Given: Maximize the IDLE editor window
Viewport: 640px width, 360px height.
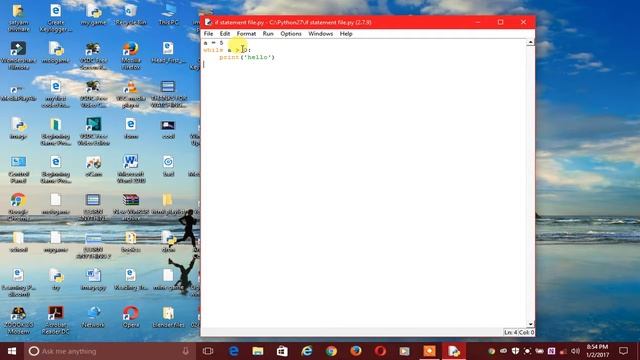Looking at the screenshot, I should pyautogui.click(x=500, y=22).
